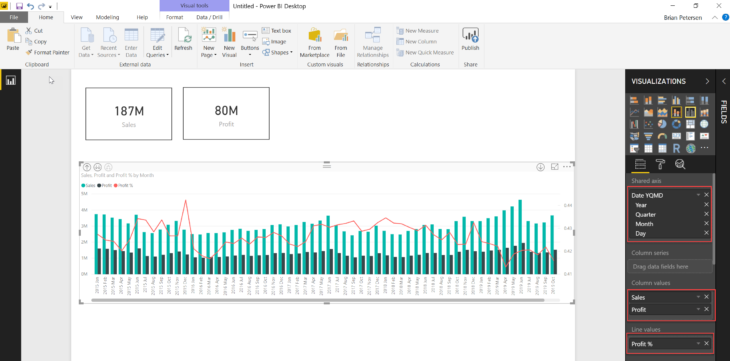Open chart More options ellipsis

568,167
